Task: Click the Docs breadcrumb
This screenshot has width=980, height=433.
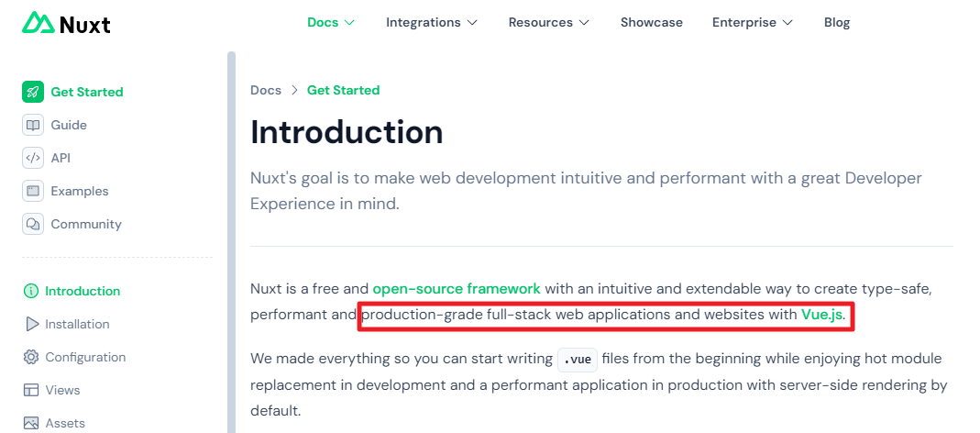Action: [x=266, y=90]
